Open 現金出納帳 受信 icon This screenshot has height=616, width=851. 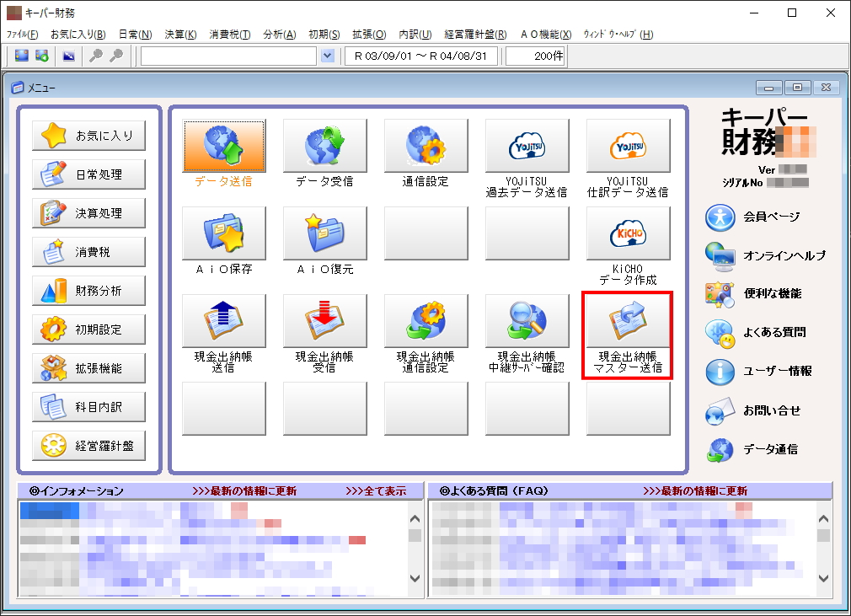pyautogui.click(x=324, y=321)
